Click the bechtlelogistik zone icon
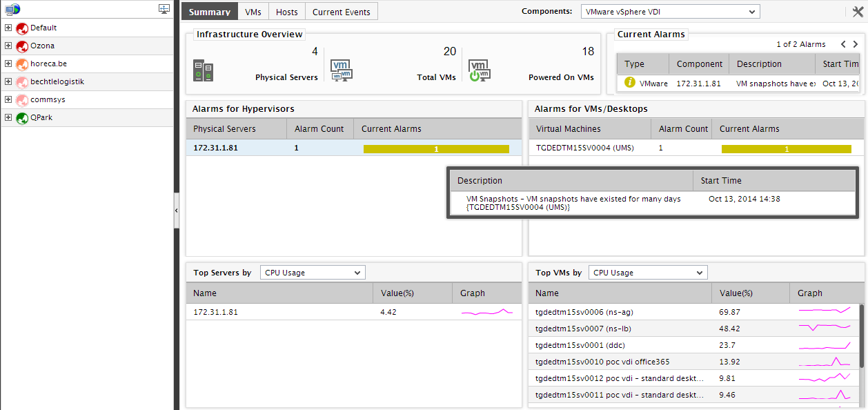868x410 pixels. pyautogui.click(x=21, y=82)
